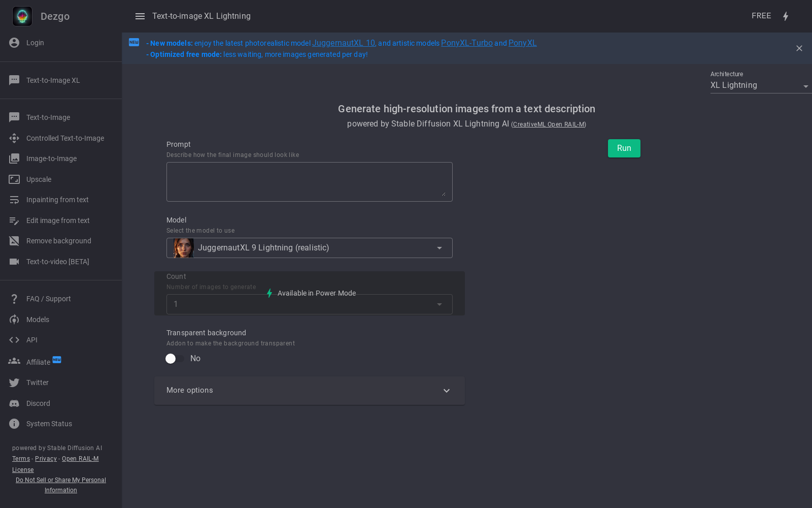Open the Architecture dropdown
The image size is (812, 508).
point(761,85)
